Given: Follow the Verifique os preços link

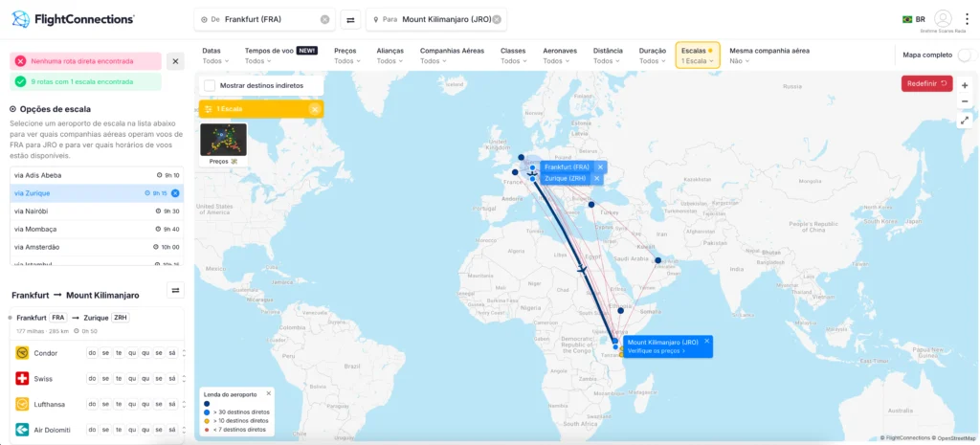Looking at the screenshot, I should pyautogui.click(x=657, y=350).
